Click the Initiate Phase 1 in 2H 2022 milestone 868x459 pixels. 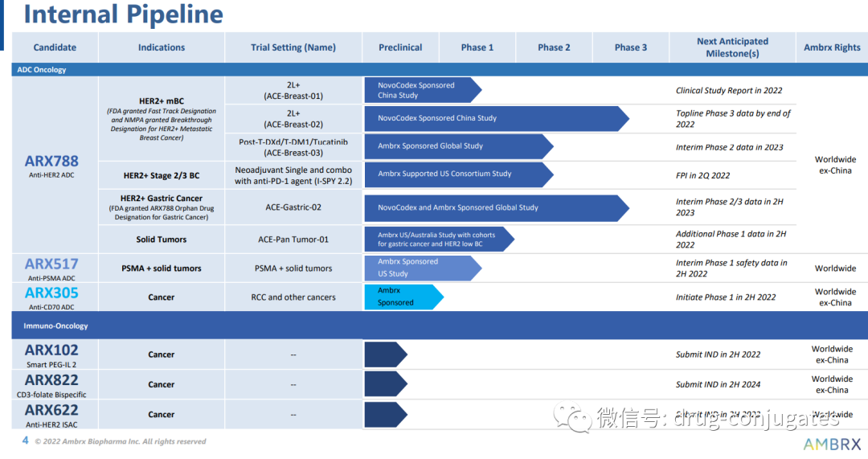tap(726, 297)
